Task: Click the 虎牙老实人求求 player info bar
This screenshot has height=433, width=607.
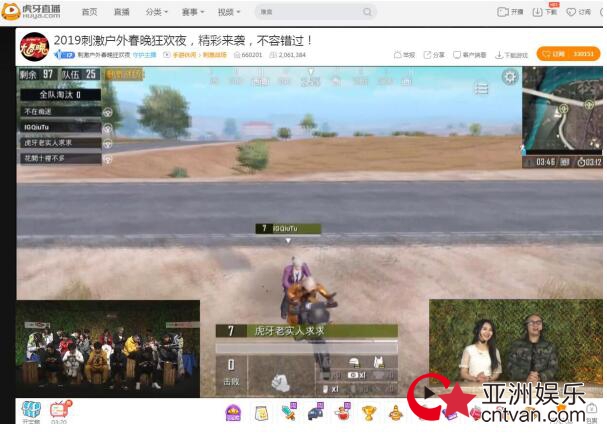Action: click(x=307, y=331)
